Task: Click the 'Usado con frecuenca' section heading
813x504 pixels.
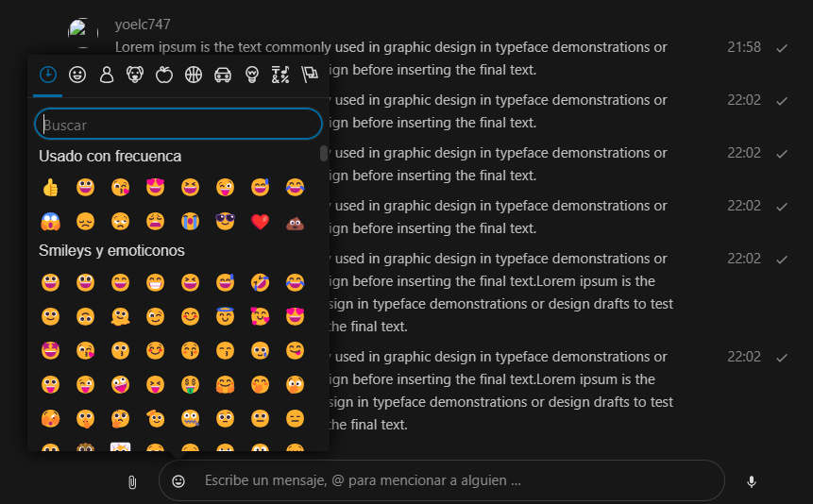Action: point(110,156)
